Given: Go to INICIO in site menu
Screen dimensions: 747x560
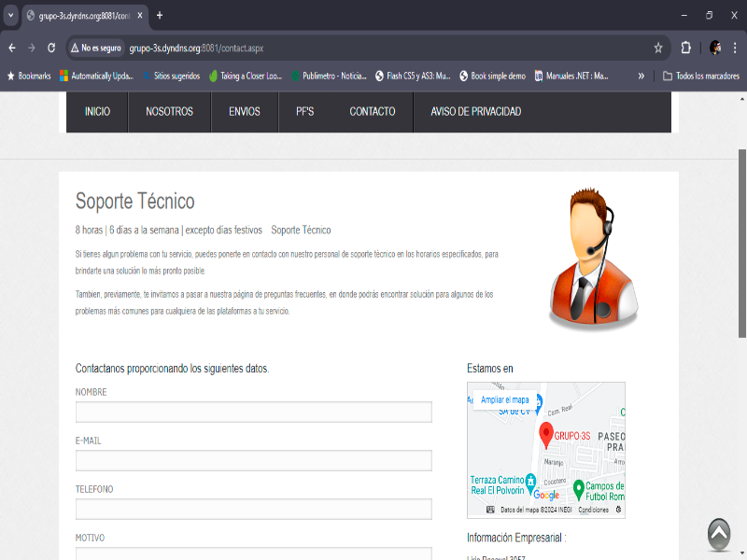Looking at the screenshot, I should tap(97, 111).
